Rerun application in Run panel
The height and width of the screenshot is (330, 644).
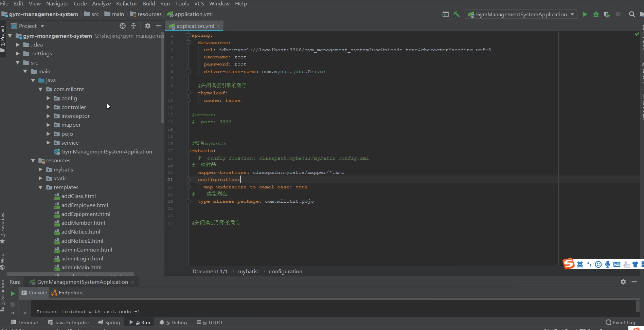[x=13, y=293]
